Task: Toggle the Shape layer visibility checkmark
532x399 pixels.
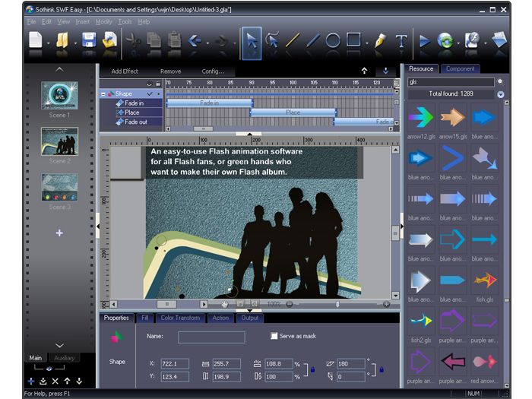Action: pyautogui.click(x=150, y=93)
